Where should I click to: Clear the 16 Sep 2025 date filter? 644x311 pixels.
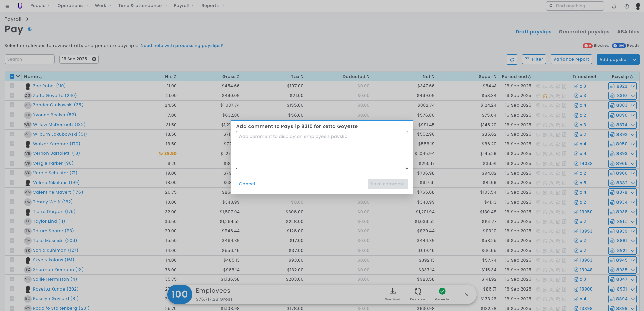click(x=94, y=59)
